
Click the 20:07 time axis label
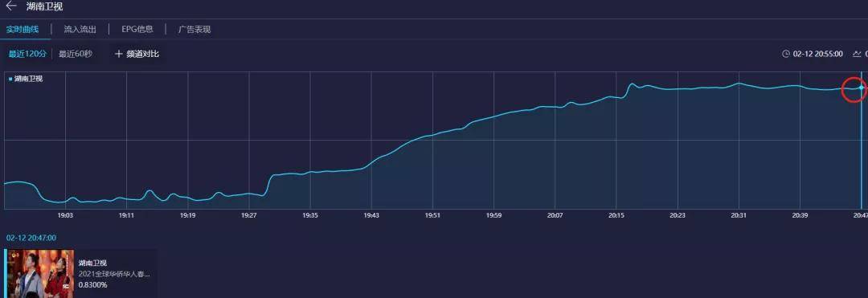click(x=555, y=215)
